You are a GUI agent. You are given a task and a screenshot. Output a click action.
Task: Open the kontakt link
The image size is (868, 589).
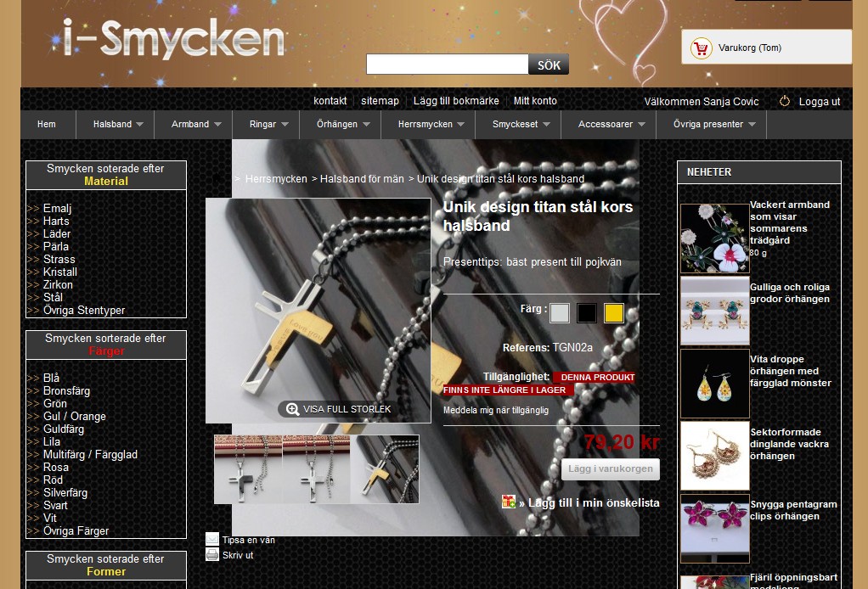(330, 101)
